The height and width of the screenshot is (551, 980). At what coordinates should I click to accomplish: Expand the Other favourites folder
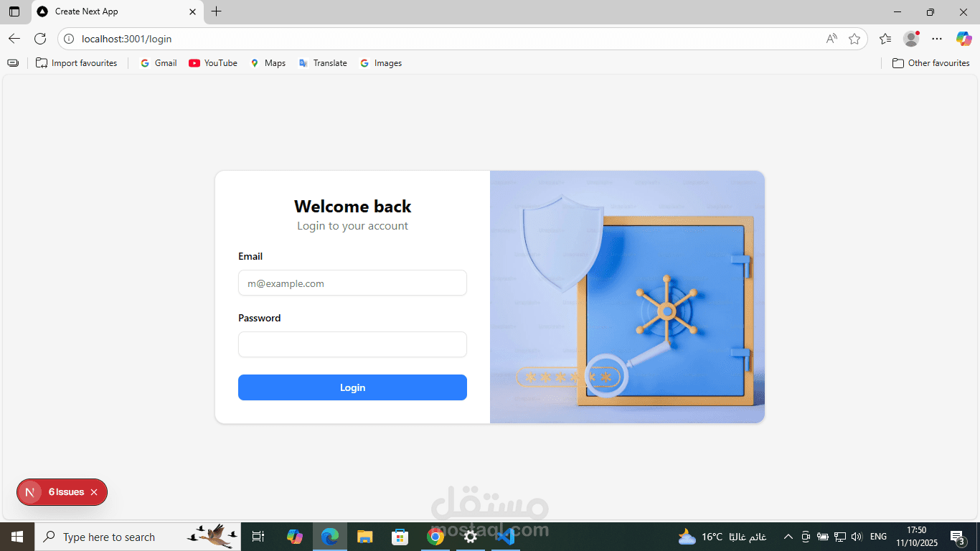[931, 63]
